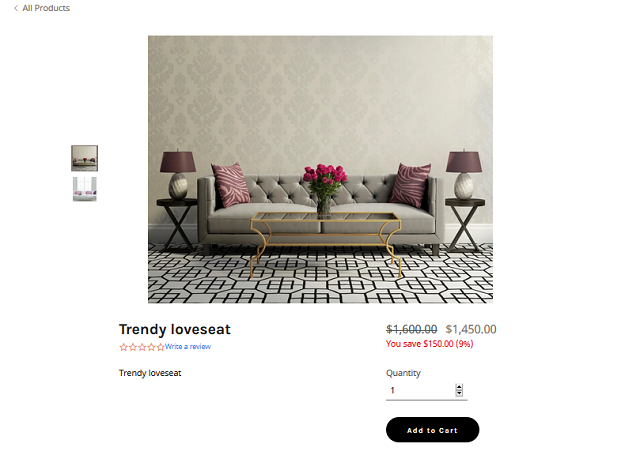Screen dimensions: 640x470
Task: Decrease quantity with the down arrow
Action: (459, 393)
